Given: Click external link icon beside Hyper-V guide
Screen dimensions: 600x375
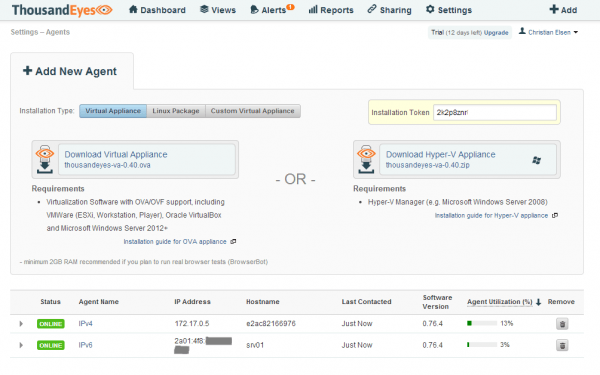Looking at the screenshot, I should [555, 215].
